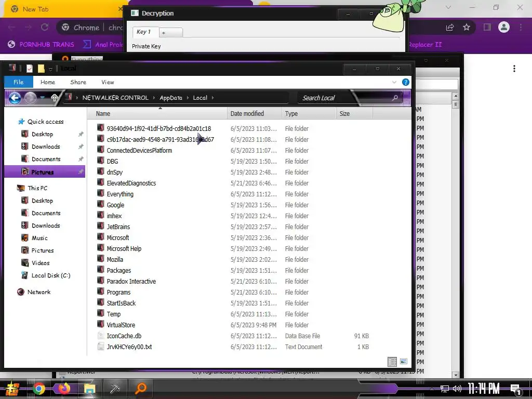Open Explorer Help question mark icon
532x399 pixels.
click(405, 82)
